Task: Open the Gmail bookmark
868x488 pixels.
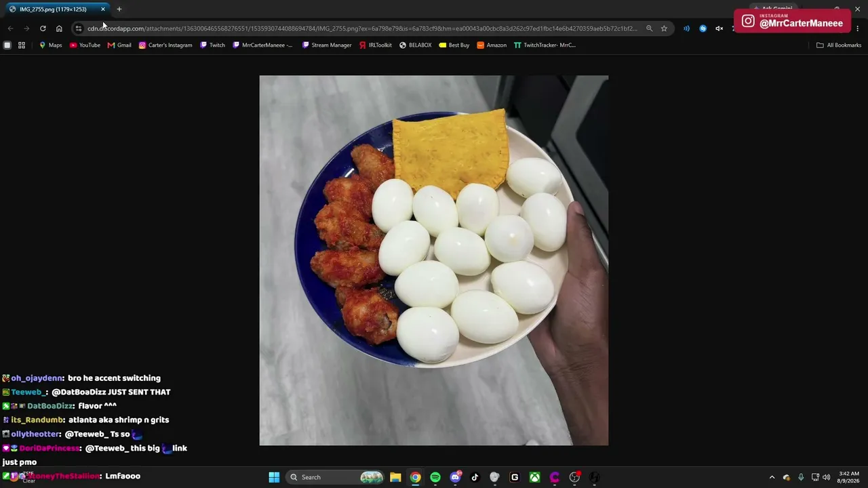Action: [x=119, y=45]
